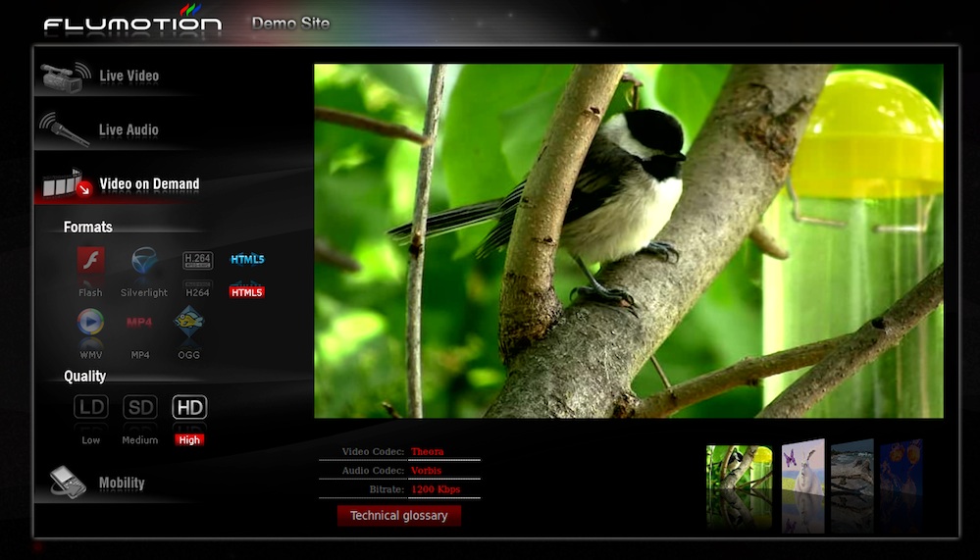Viewport: 980px width, 560px height.
Task: Open the Mobility section
Action: tap(121, 483)
